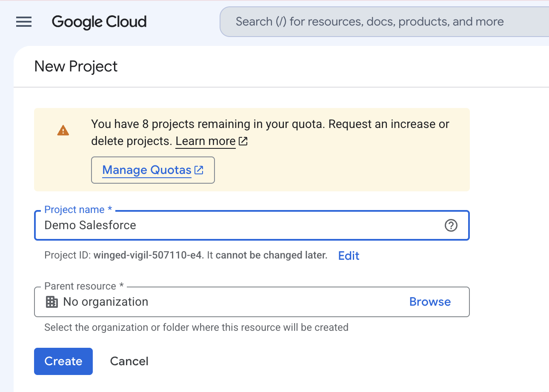Cancel new project creation
Viewport: 549px width, 392px height.
(x=129, y=361)
